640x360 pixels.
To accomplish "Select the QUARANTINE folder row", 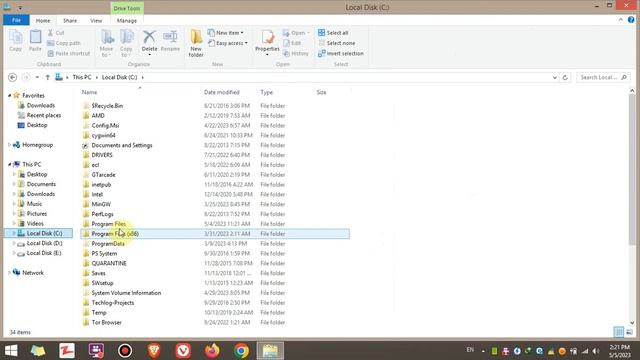I will [x=215, y=263].
